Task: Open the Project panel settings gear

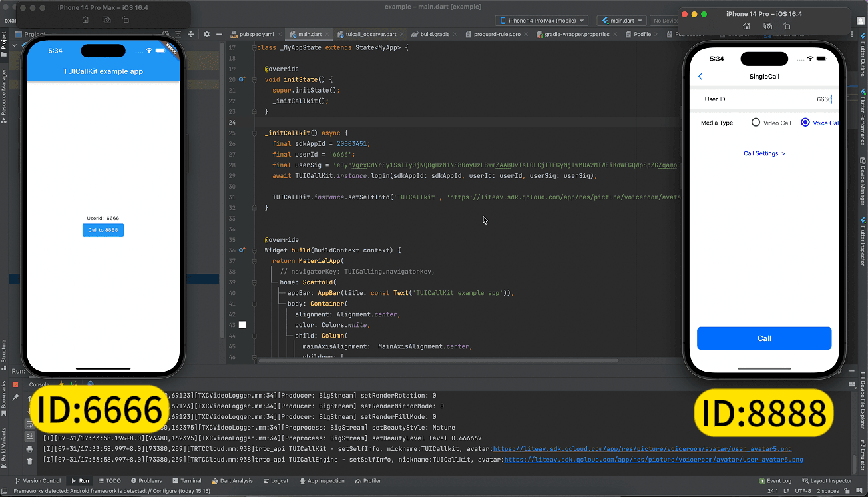Action: pyautogui.click(x=206, y=34)
